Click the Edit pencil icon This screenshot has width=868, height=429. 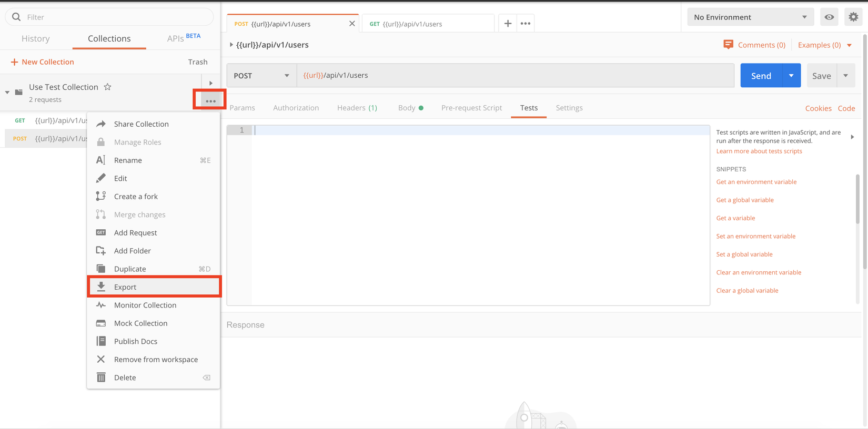tap(101, 178)
